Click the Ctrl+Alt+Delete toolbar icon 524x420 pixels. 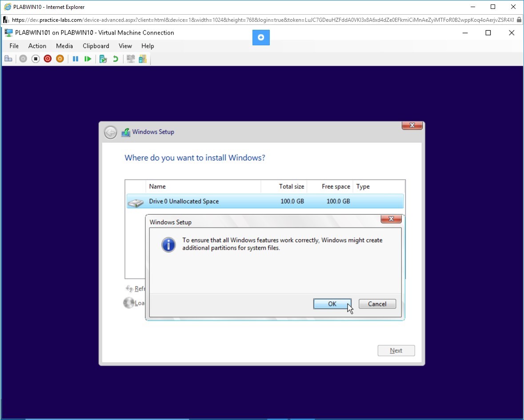(8, 59)
